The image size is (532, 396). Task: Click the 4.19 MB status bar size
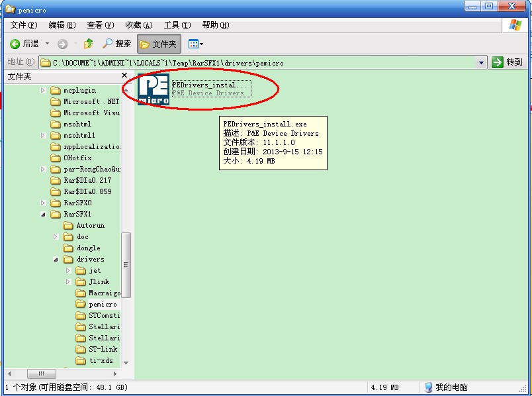click(384, 387)
